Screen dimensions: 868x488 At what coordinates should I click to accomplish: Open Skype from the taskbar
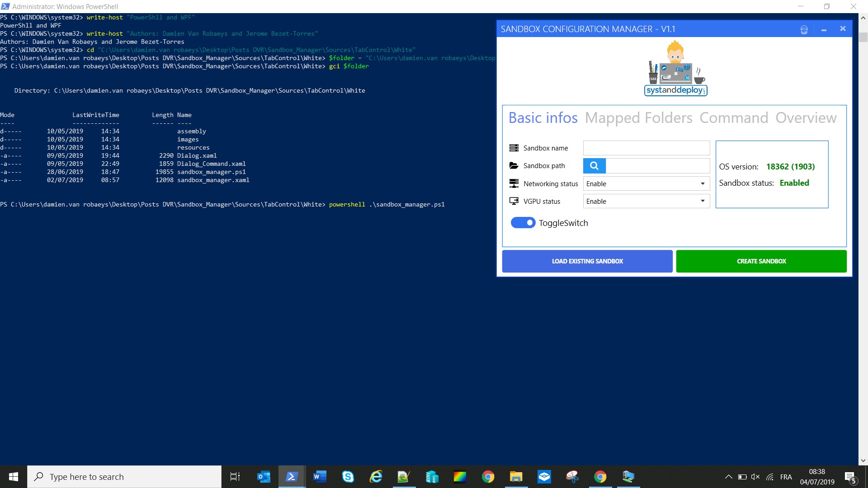click(348, 477)
